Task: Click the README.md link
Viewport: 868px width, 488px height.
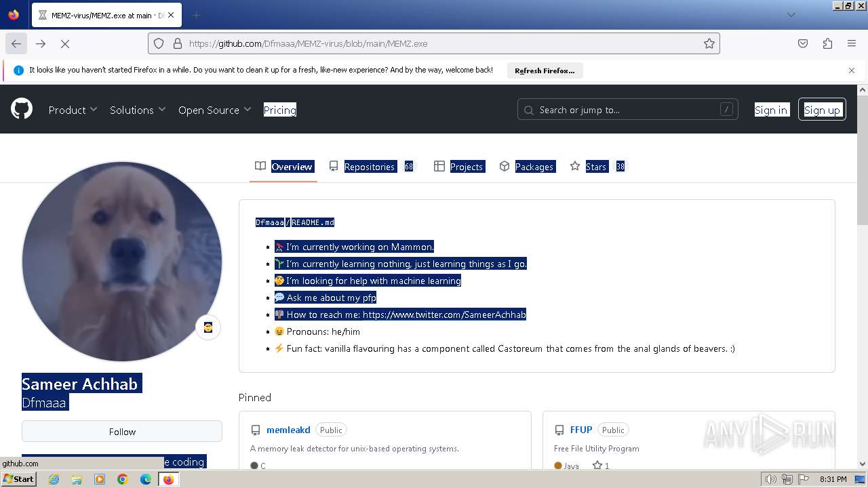Action: tap(313, 222)
